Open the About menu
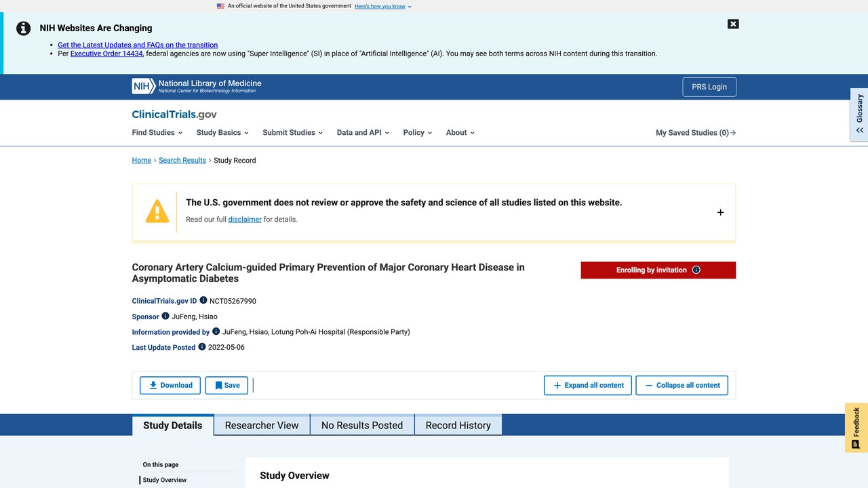 (x=460, y=133)
